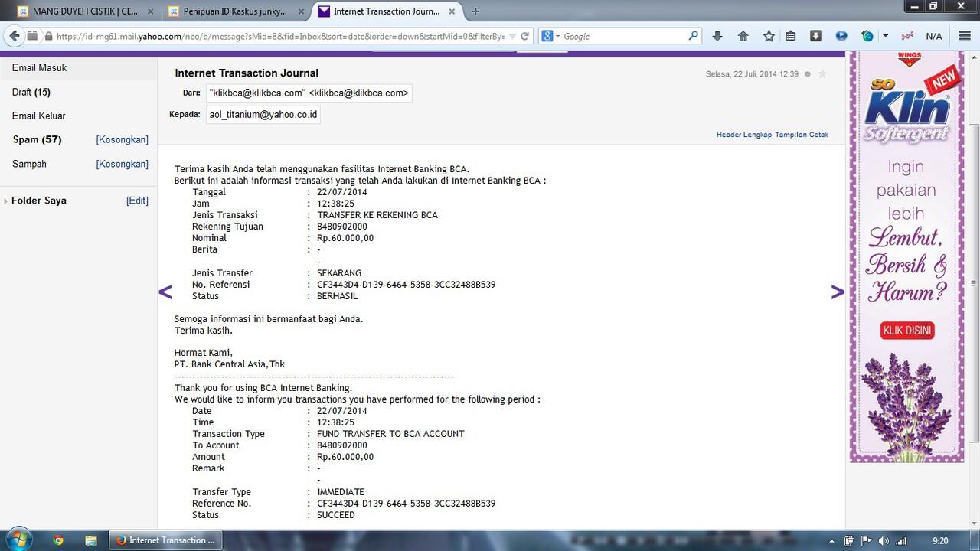Toggle read status dot near the date

808,74
